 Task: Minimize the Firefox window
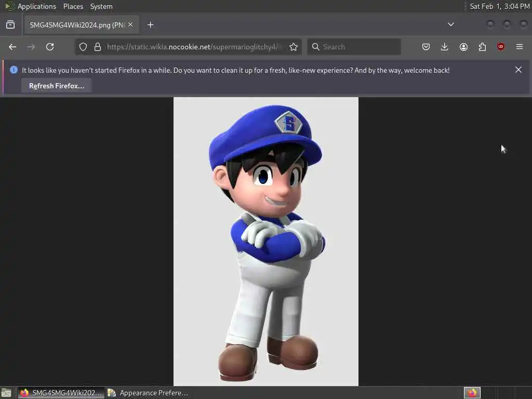[x=490, y=24]
